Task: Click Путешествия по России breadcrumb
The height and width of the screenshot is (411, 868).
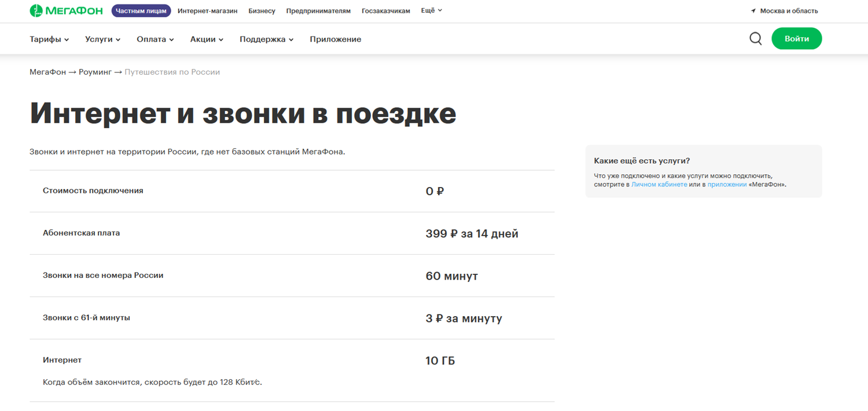Action: point(172,72)
